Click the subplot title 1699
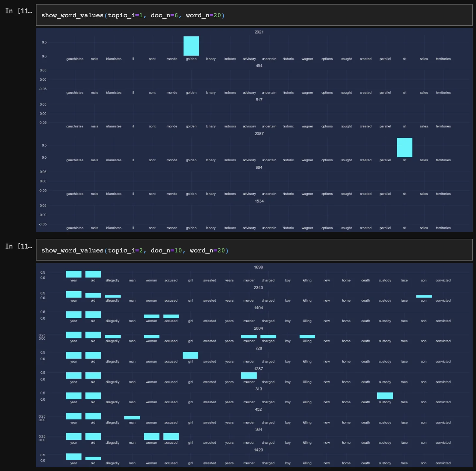Viewport: 476px width, 471px height. [x=259, y=267]
